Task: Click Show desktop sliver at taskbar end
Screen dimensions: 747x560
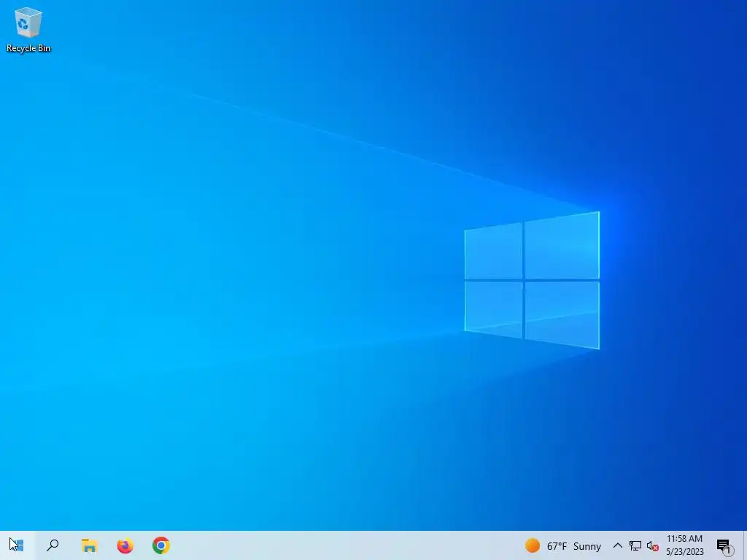Action: pos(745,545)
